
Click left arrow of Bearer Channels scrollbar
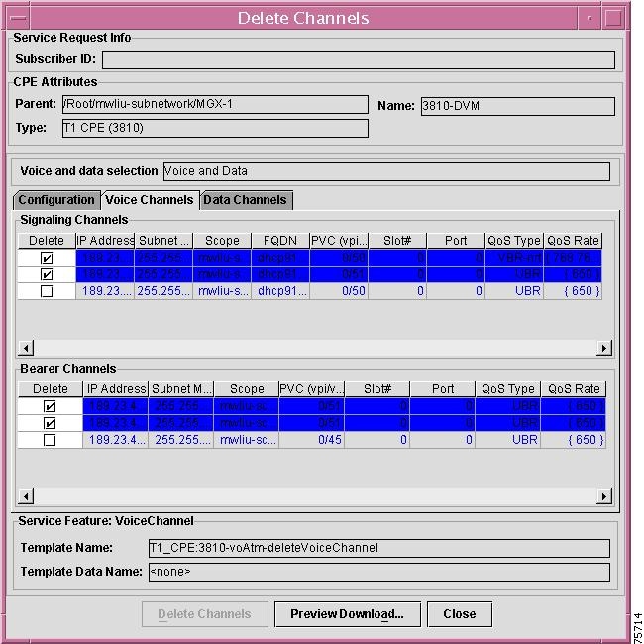click(26, 496)
